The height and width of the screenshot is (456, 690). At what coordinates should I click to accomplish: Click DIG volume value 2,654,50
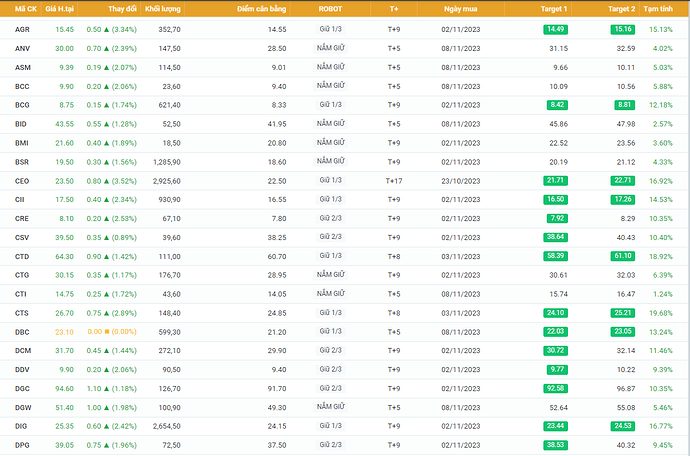click(167, 426)
